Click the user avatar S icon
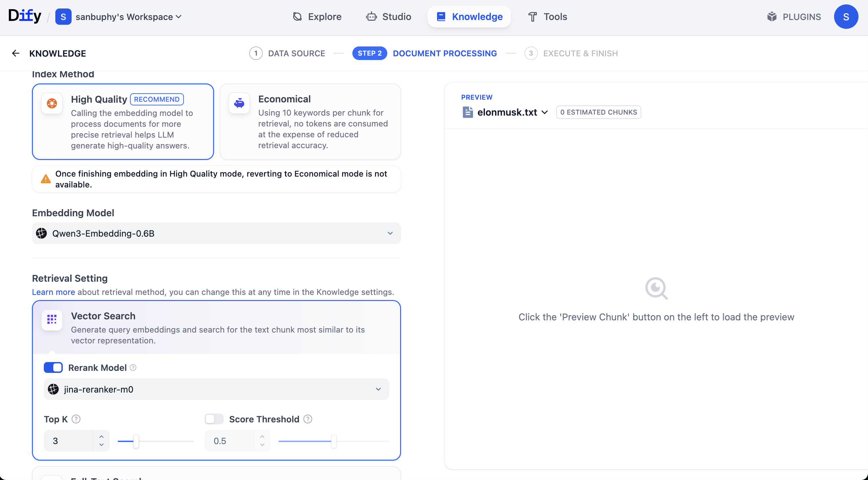This screenshot has width=868, height=480. (846, 17)
